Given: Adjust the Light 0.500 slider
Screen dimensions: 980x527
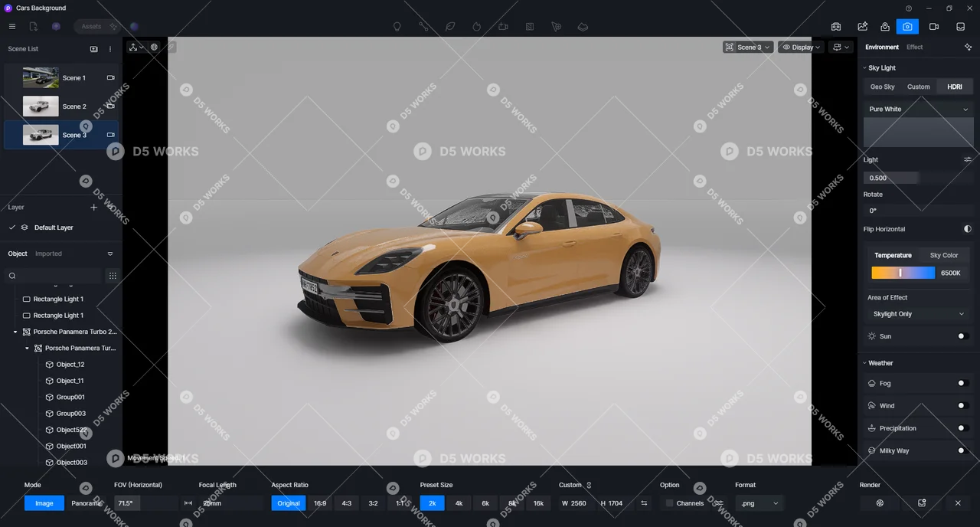Looking at the screenshot, I should [x=919, y=178].
